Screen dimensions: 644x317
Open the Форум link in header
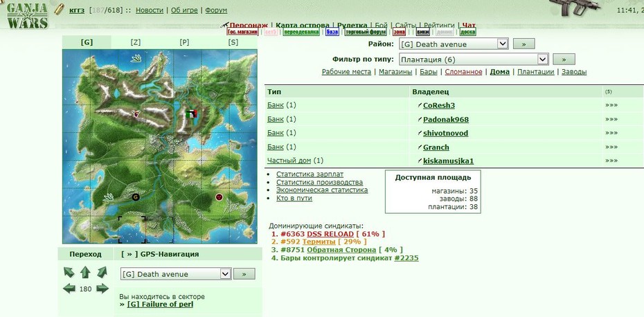point(216,10)
